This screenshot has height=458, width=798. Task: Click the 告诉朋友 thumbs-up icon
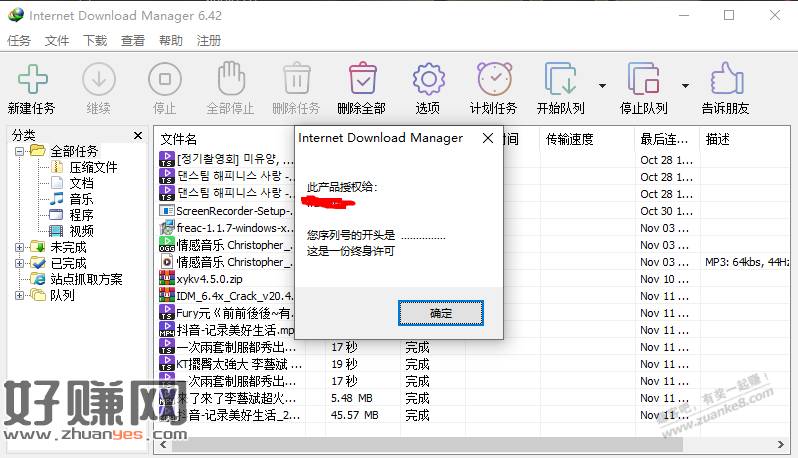[725, 79]
